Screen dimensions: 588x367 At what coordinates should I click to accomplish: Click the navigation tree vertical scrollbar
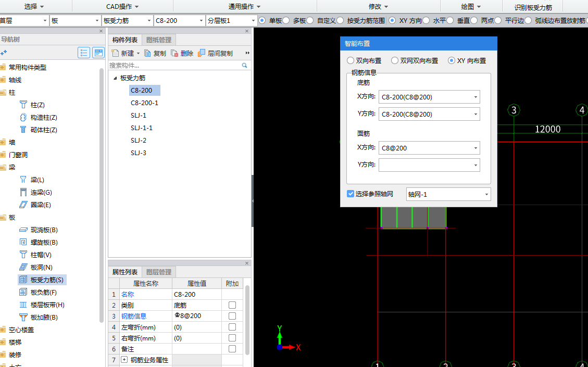101,195
